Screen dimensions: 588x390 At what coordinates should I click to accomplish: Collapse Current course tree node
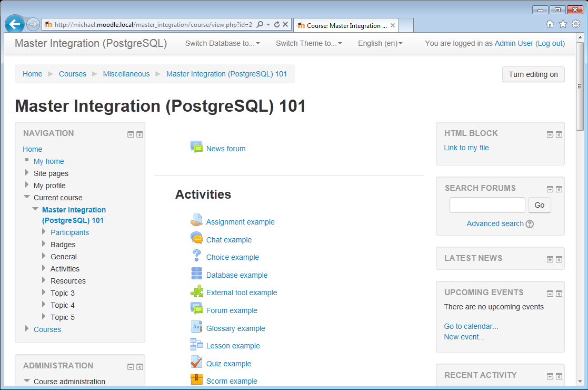(27, 197)
